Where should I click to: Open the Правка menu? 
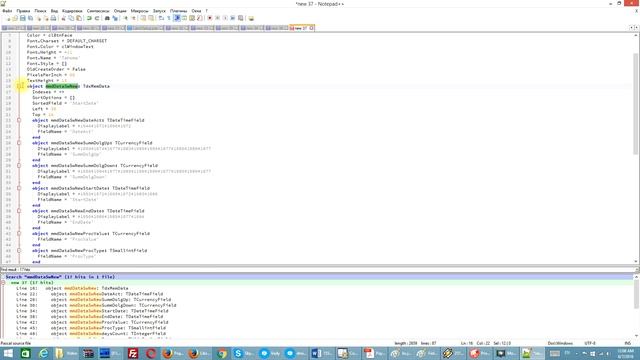23,11
